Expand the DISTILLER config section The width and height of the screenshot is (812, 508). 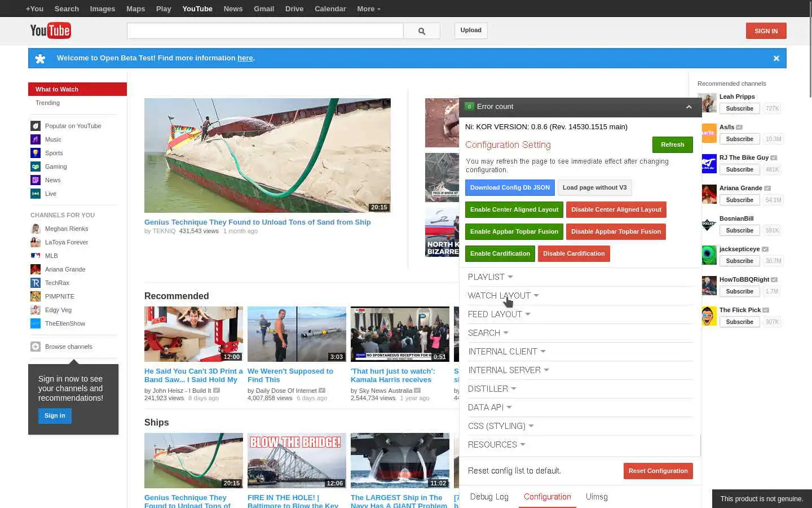pos(492,388)
